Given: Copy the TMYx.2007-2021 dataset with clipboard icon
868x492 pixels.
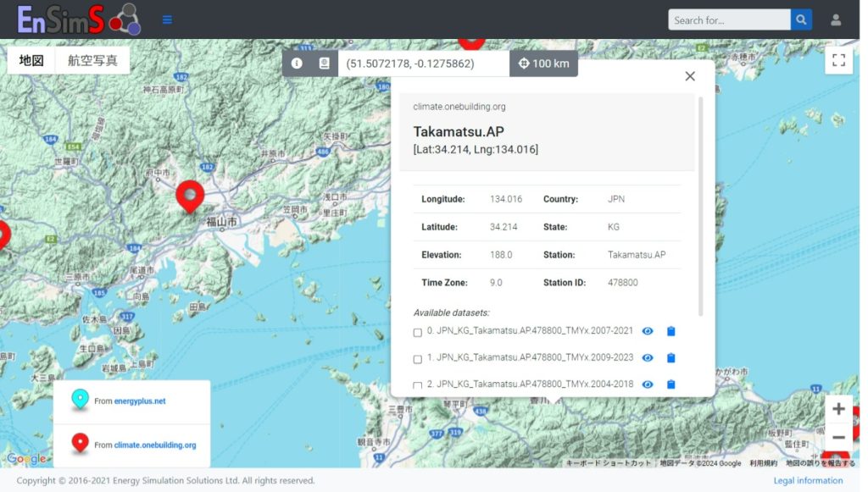Looking at the screenshot, I should [x=670, y=331].
